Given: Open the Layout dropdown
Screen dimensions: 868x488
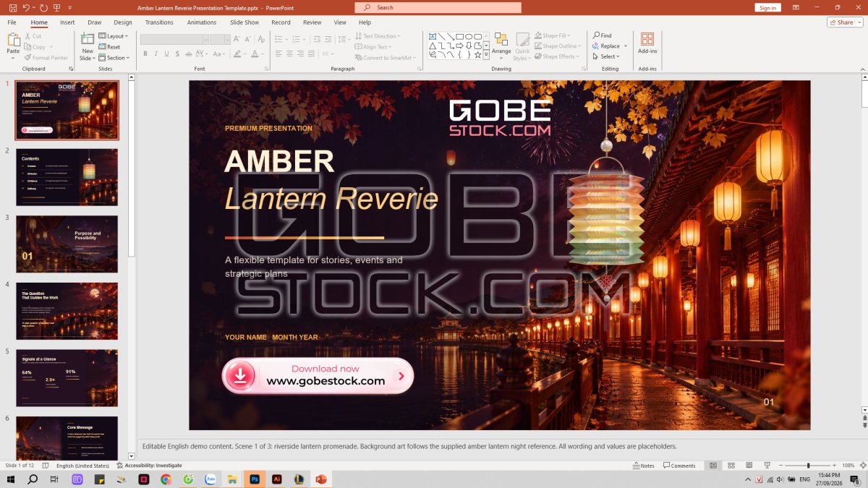Looking at the screenshot, I should 114,36.
